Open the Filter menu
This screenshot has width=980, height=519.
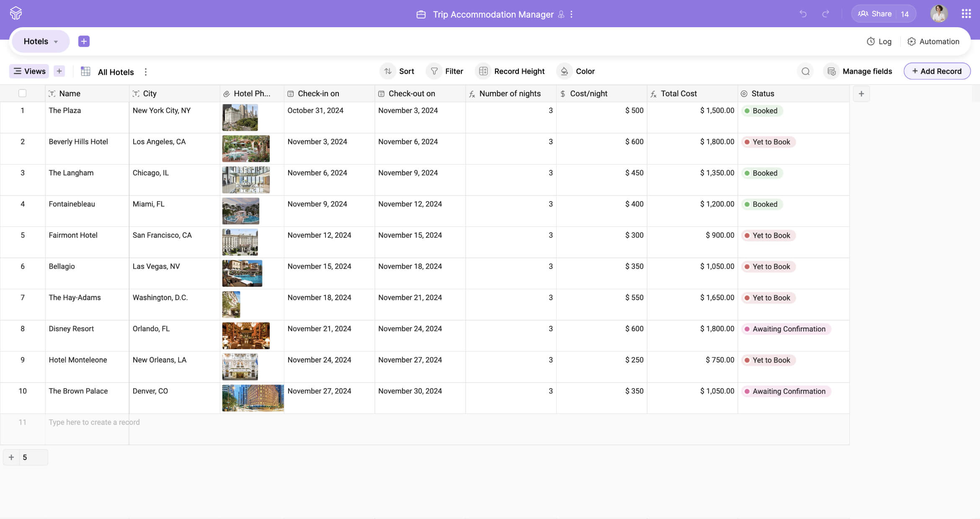pyautogui.click(x=446, y=71)
